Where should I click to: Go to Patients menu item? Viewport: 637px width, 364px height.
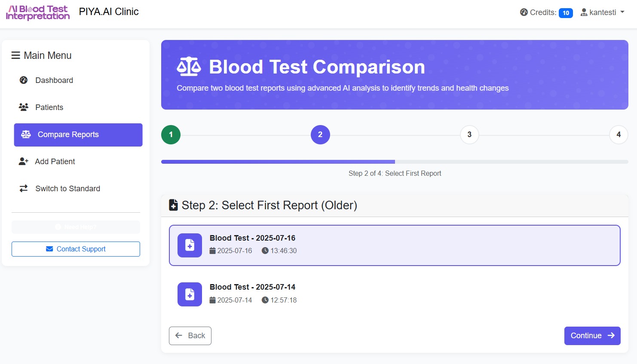[x=49, y=107]
